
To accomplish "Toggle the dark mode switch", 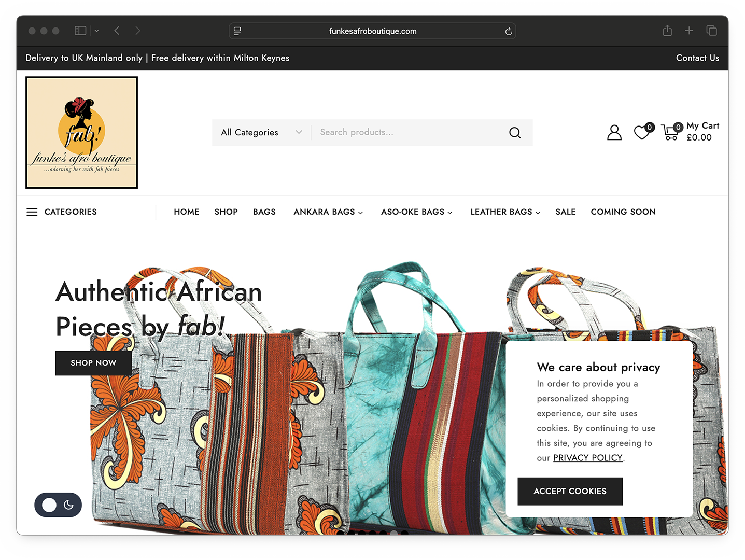I will [58, 505].
